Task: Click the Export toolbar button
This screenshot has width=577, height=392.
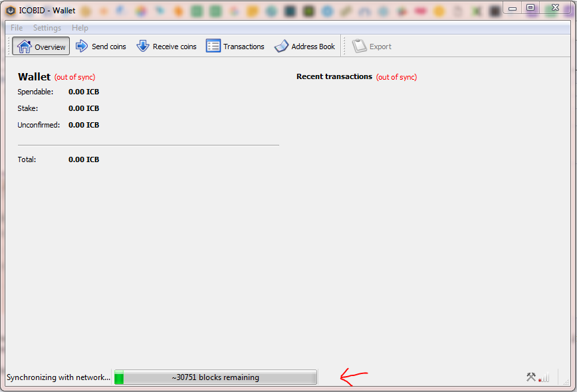Action: pyautogui.click(x=372, y=47)
